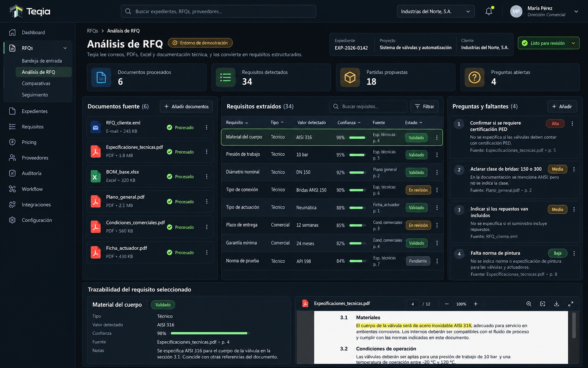The image size is (588, 368).
Task: Open row menu for Norma de prueba
Action: tap(437, 261)
